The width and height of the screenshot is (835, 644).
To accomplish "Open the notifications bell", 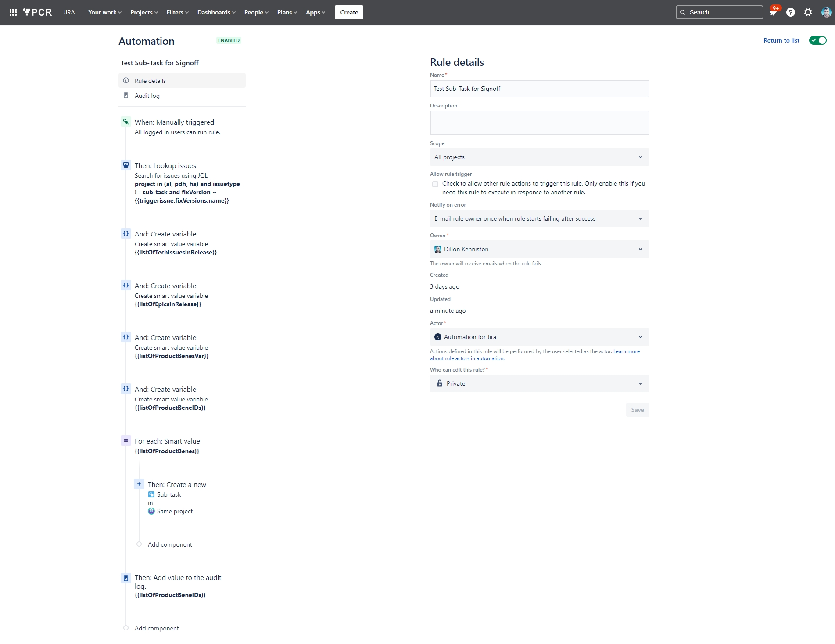I will point(774,12).
